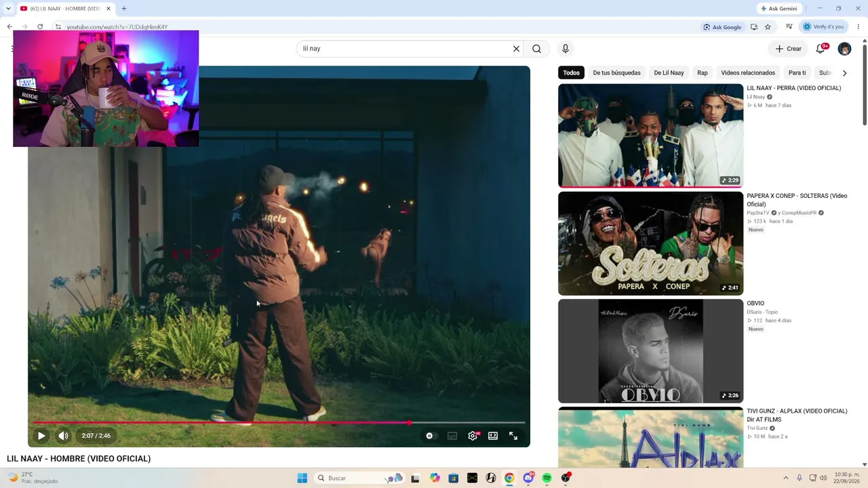868x488 pixels.
Task: Open Spotify from the taskbar
Action: pyautogui.click(x=547, y=478)
